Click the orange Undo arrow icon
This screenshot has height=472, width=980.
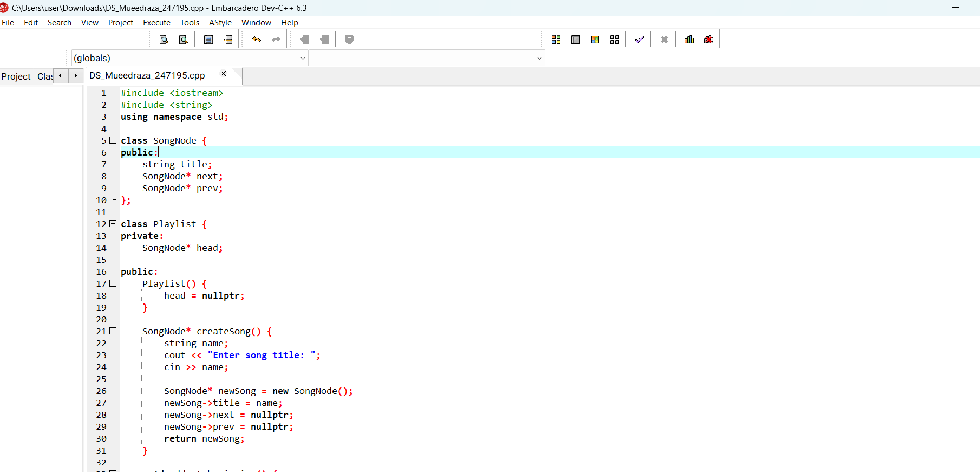coord(257,40)
